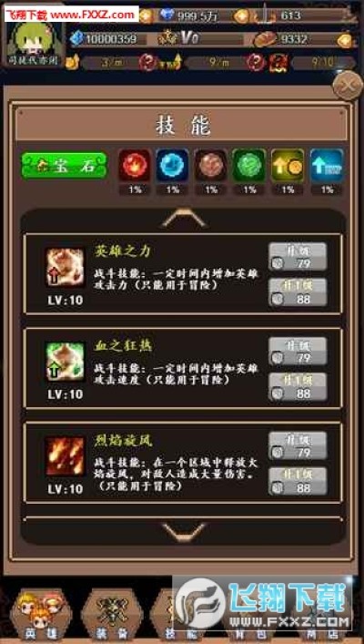This screenshot has height=644, width=364.
Task: Close the 技能 skills panel
Action: (x=348, y=86)
